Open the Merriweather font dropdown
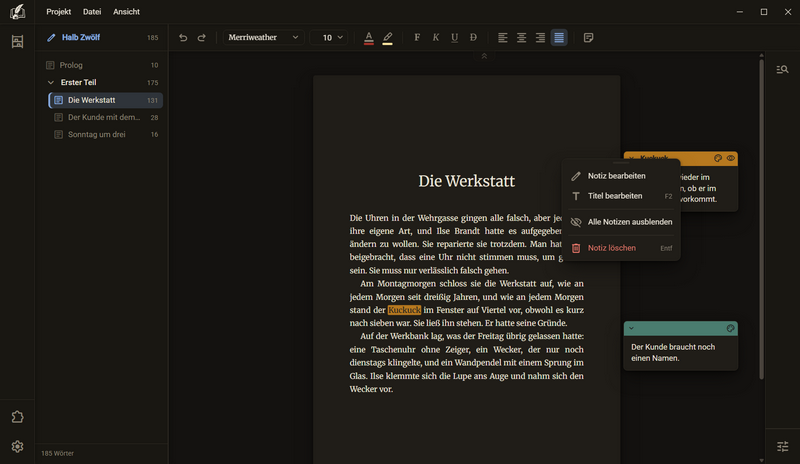Screen dimensions: 800x464 263,37
